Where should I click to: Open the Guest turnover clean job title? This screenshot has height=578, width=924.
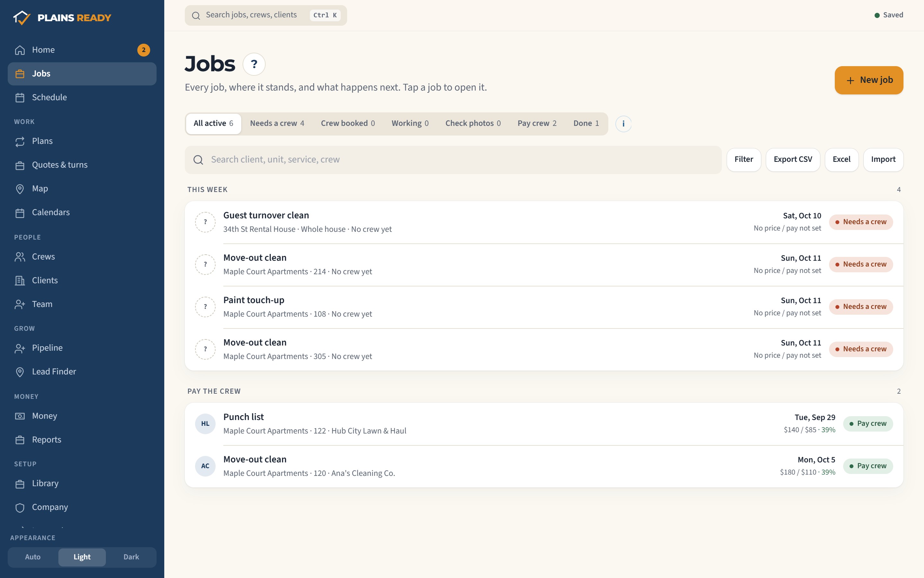coord(266,215)
